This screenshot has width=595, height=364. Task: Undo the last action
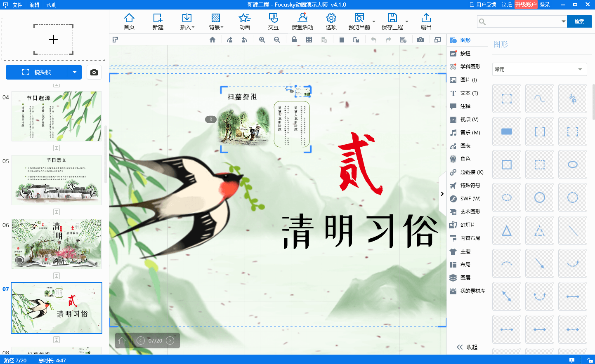click(373, 40)
